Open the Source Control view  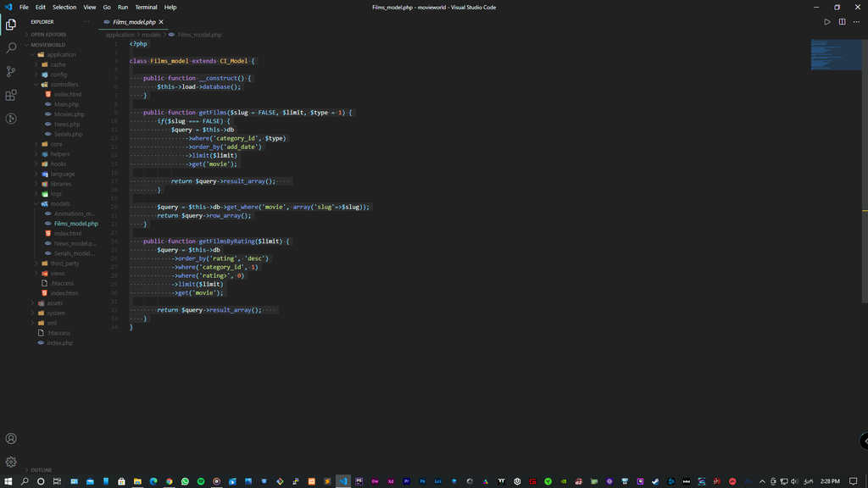(x=10, y=71)
